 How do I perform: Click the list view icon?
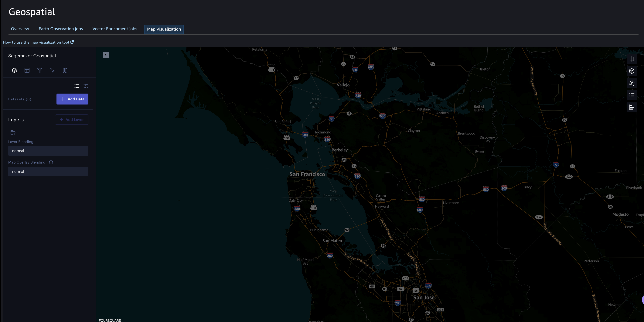(x=77, y=86)
